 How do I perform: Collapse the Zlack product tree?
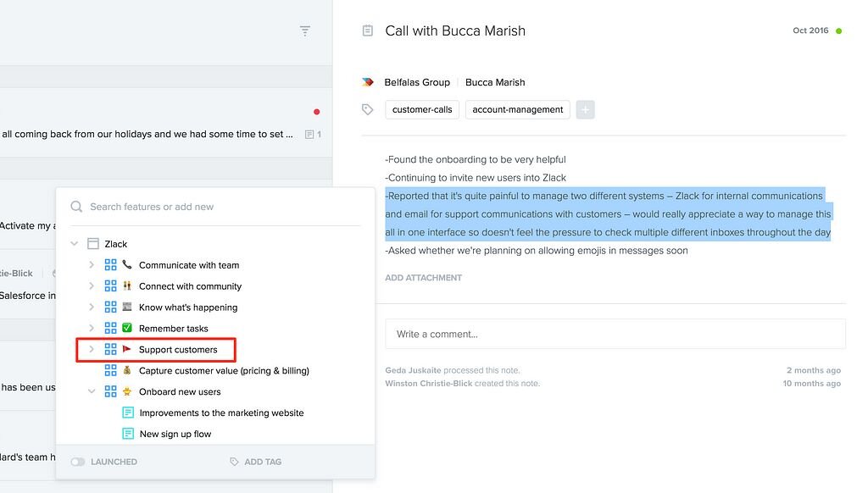76,243
